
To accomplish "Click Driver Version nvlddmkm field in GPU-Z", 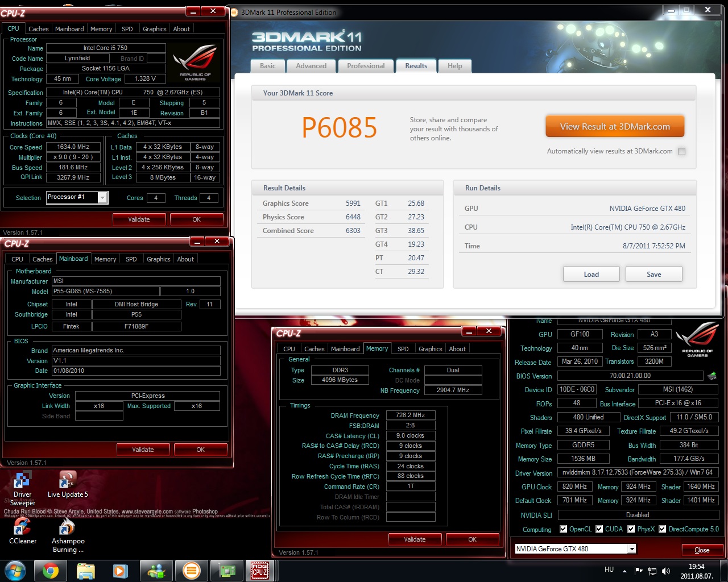I will [638, 473].
